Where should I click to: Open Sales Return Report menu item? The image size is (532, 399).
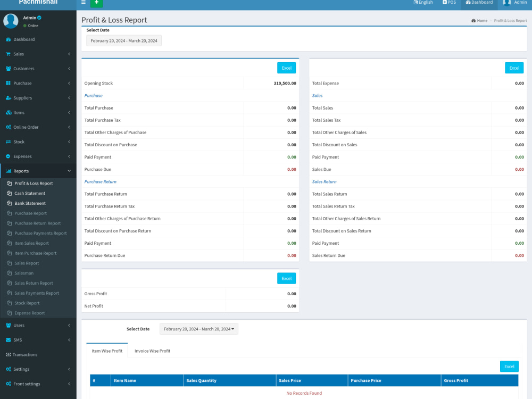pos(34,283)
